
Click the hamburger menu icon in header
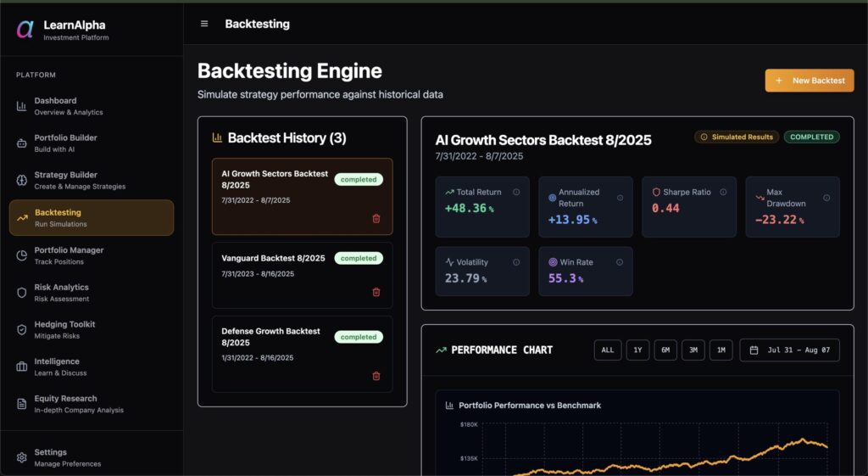coord(204,24)
